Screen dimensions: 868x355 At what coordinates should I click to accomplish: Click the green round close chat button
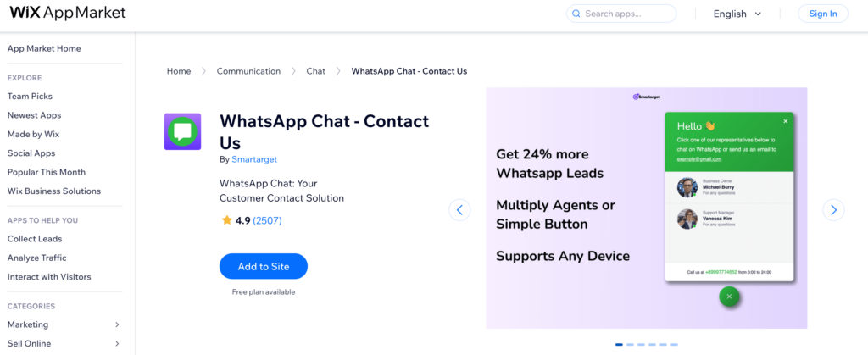729,297
